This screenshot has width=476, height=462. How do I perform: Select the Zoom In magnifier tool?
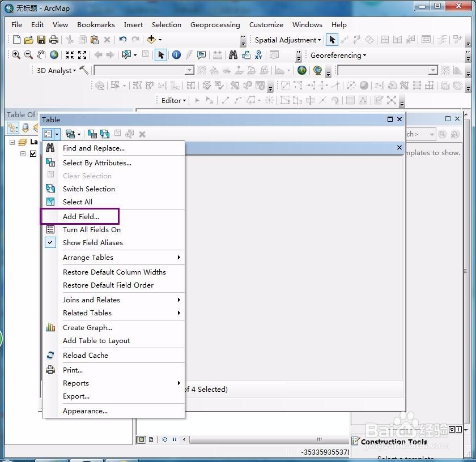point(16,55)
